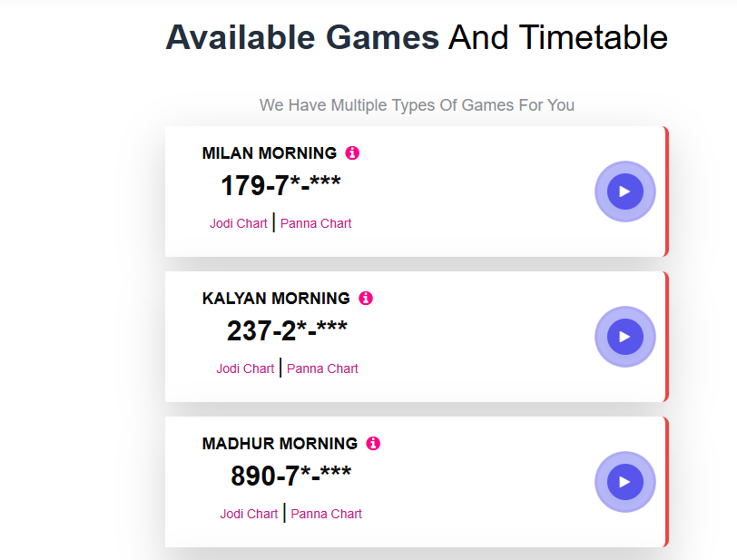
Task: Select the KALYAN MORNING title text
Action: [x=277, y=298]
